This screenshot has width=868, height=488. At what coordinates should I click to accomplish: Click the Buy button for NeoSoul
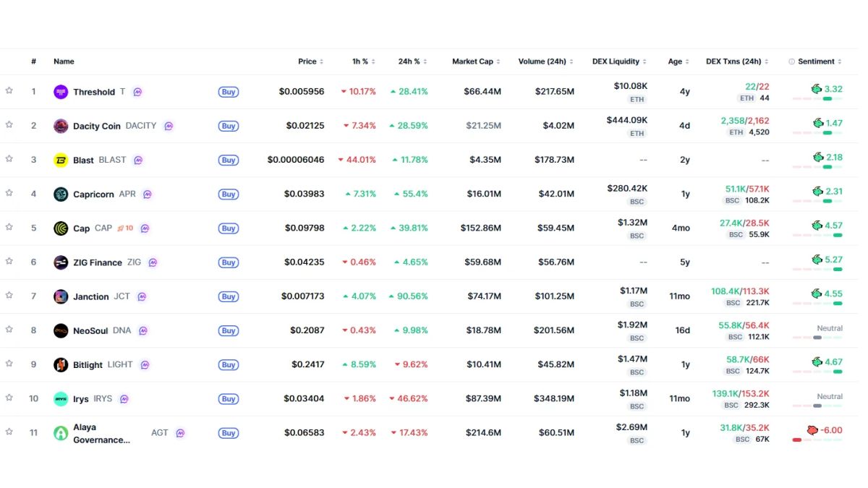(x=229, y=330)
